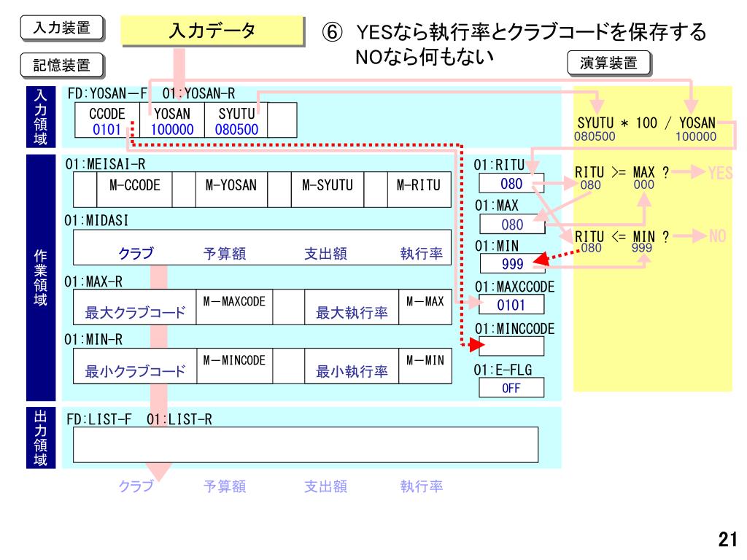Click the 01:MAX value box showing 080
Image resolution: width=747 pixels, height=560 pixels.
[512, 224]
